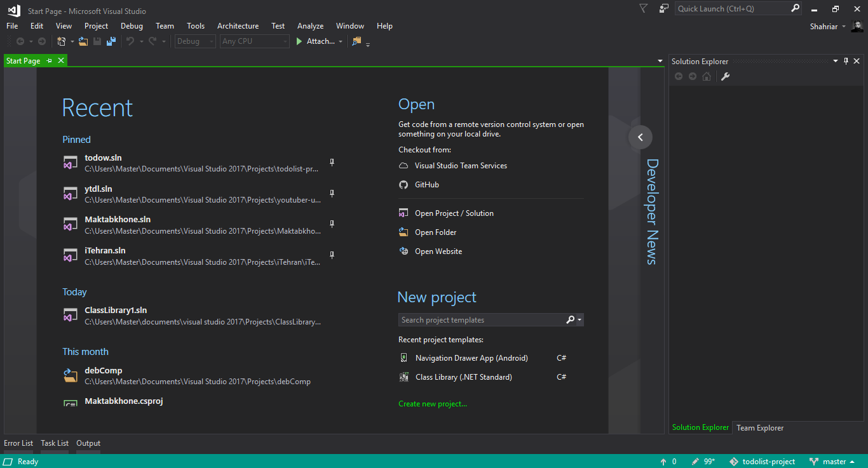Open the Output tab
The width and height of the screenshot is (868, 468).
click(x=88, y=443)
